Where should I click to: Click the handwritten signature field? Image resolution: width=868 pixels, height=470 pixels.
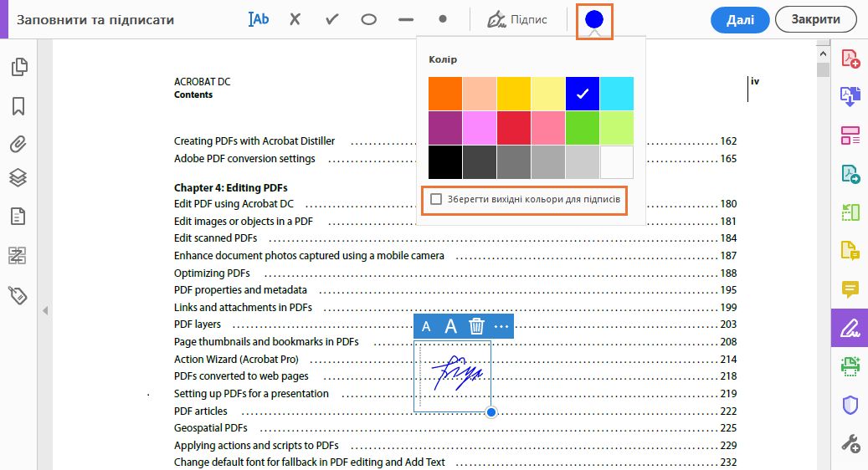click(x=452, y=376)
